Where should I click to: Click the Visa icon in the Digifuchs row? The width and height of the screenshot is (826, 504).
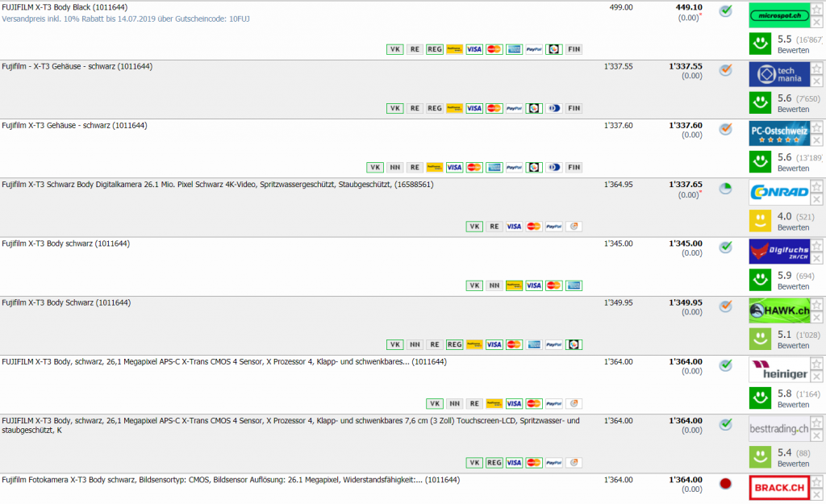click(x=533, y=285)
